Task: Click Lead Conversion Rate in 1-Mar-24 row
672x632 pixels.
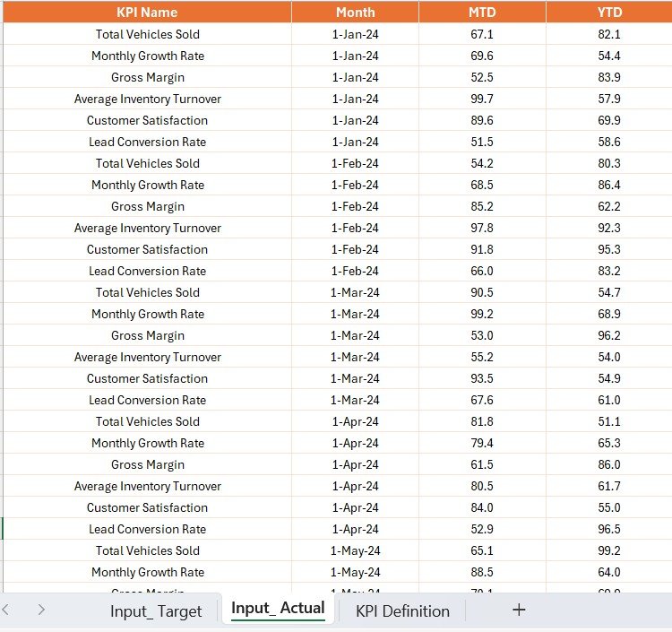Action: (x=148, y=400)
